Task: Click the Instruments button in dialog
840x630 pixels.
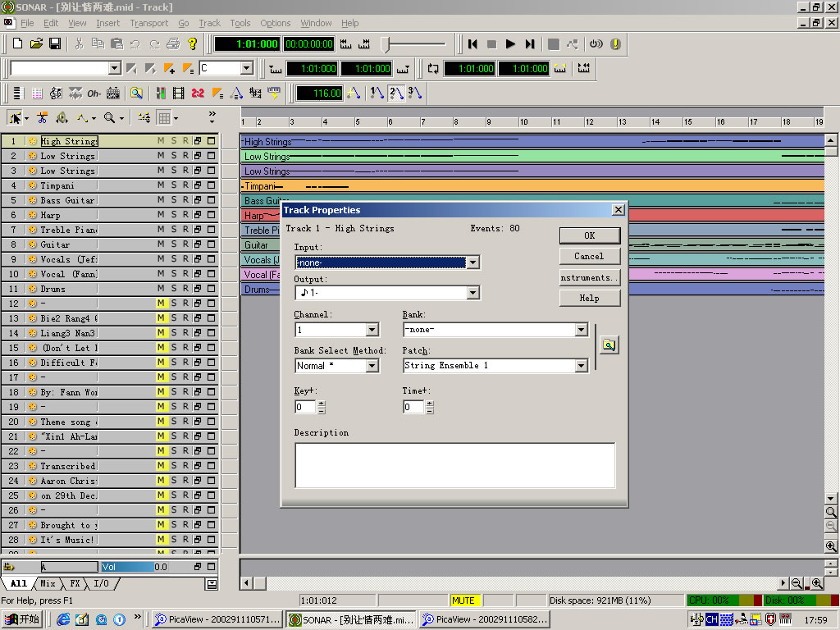Action: [589, 277]
